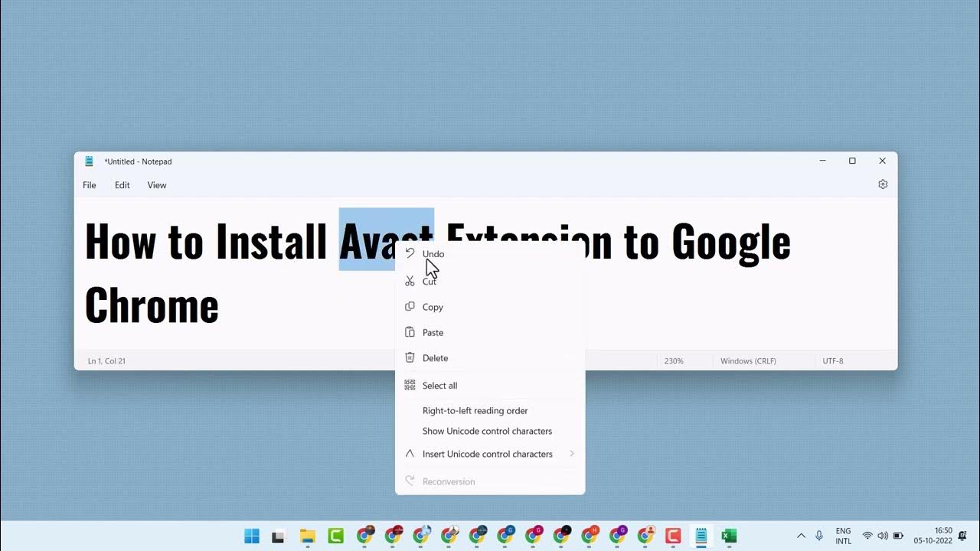
Task: Click the Reconversion menu entry
Action: [x=490, y=481]
